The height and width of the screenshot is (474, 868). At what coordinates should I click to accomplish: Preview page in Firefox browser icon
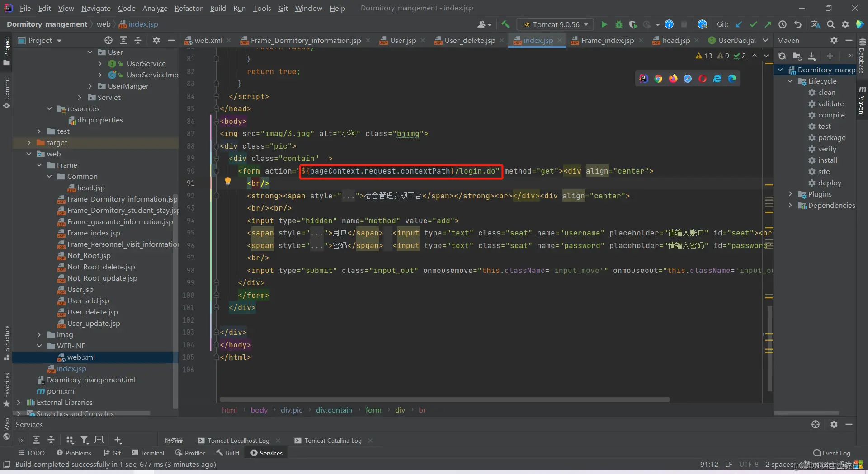pyautogui.click(x=673, y=79)
